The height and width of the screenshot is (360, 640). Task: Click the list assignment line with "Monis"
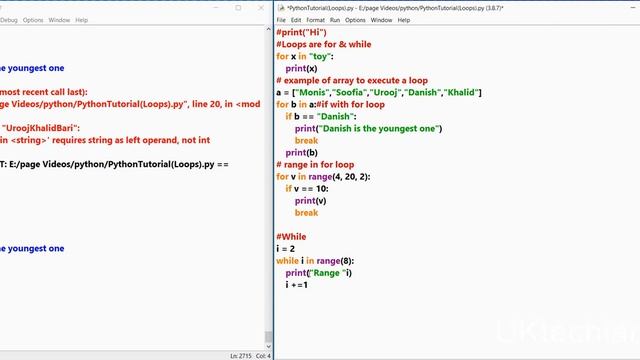[379, 92]
